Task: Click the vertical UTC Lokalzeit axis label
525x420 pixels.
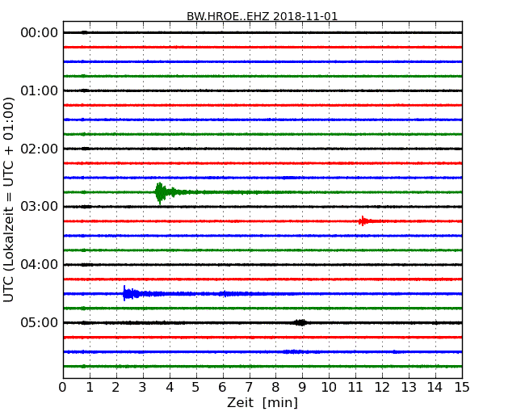Action: click(9, 199)
